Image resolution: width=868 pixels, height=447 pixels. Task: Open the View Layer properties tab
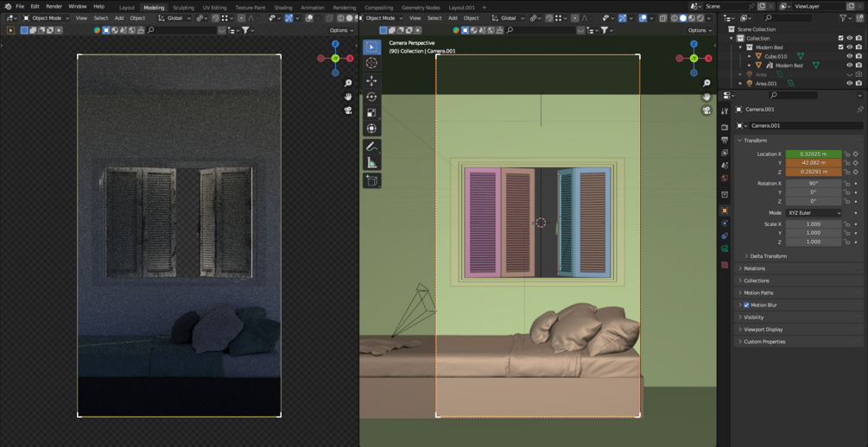725,152
